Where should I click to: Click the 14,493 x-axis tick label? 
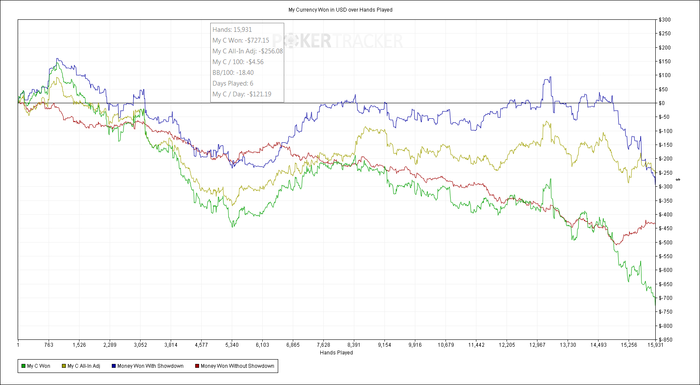599,345
